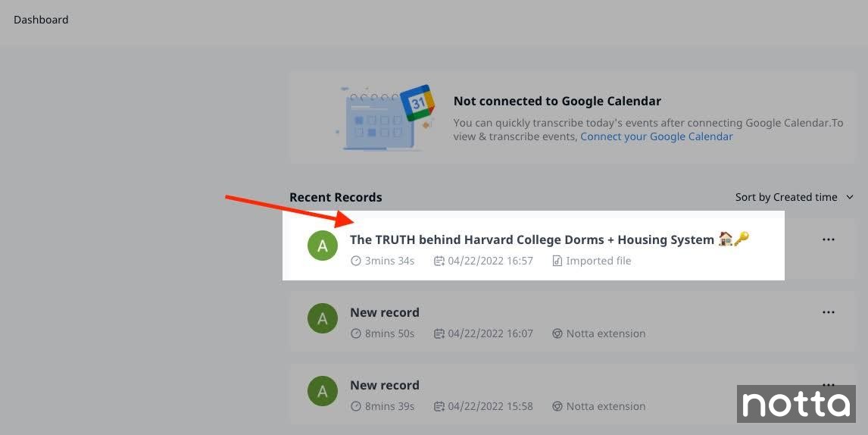Open the three-dot menu for the Harvard record
Screen dimensions: 868x435
(829, 239)
